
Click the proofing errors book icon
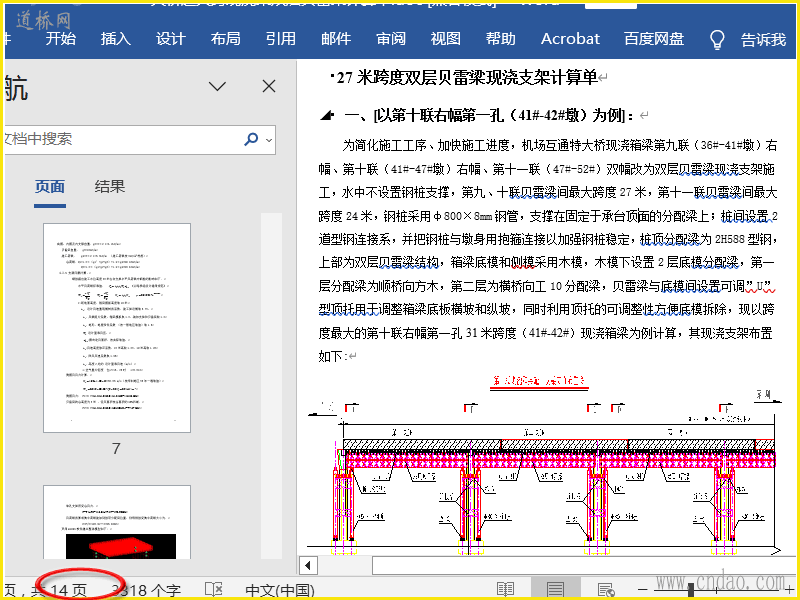pyautogui.click(x=213, y=590)
